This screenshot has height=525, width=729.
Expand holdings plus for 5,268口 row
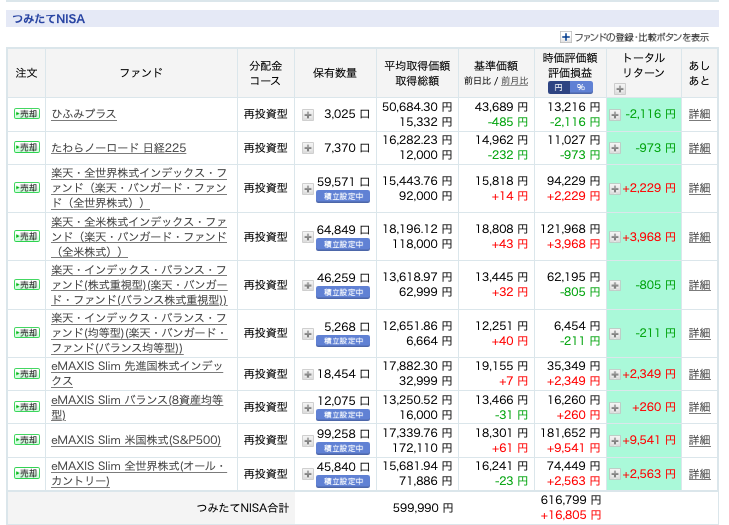308,334
